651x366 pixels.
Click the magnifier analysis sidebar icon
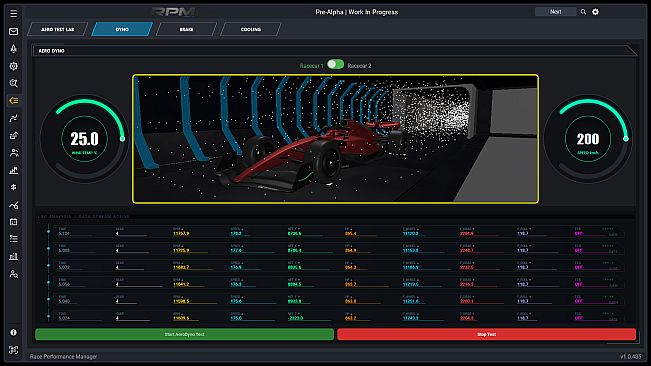[x=13, y=83]
